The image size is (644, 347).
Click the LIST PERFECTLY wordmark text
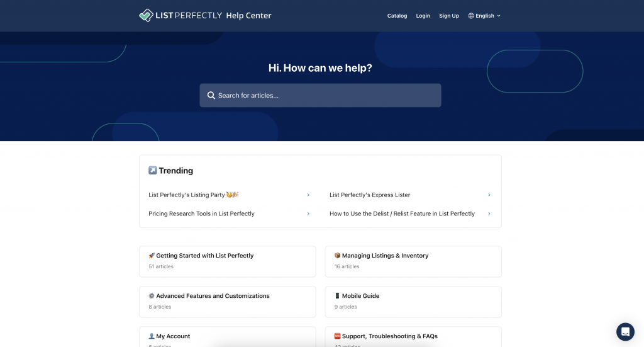click(189, 16)
